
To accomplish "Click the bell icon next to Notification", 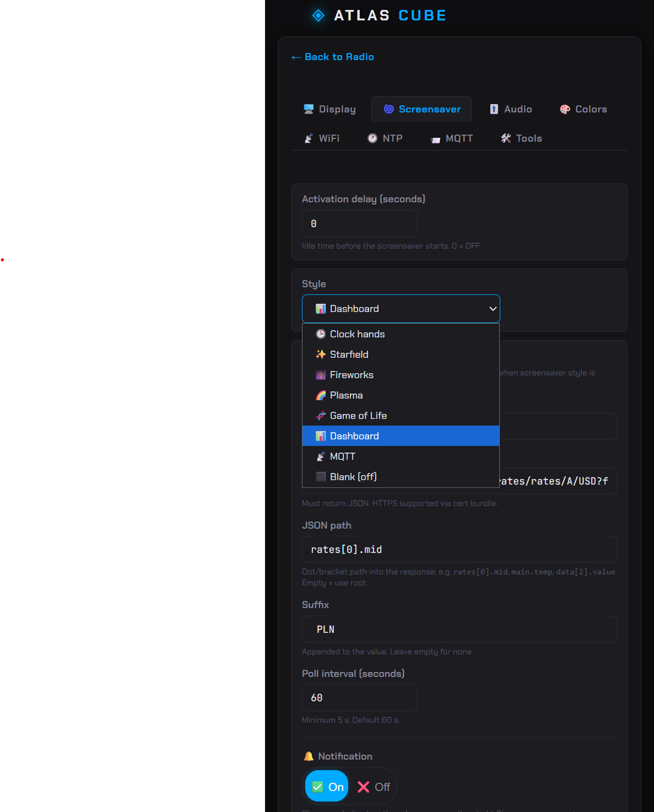I will coord(309,756).
